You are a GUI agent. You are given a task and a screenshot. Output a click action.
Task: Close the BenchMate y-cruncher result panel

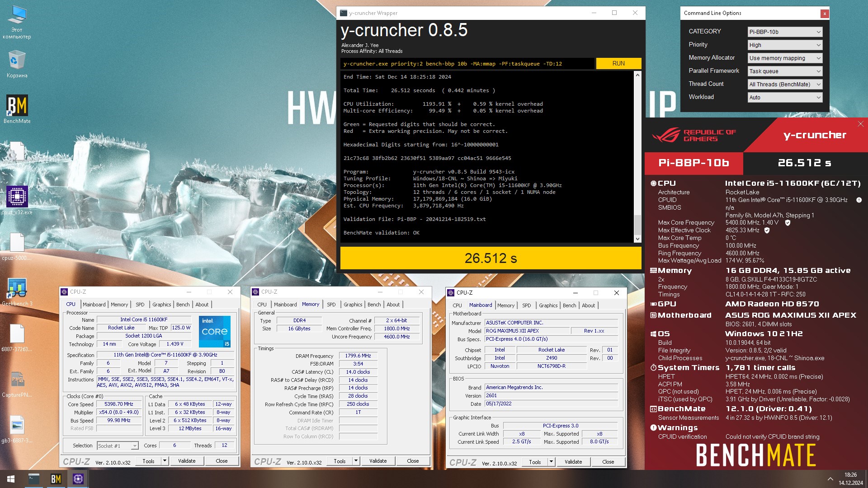(861, 124)
